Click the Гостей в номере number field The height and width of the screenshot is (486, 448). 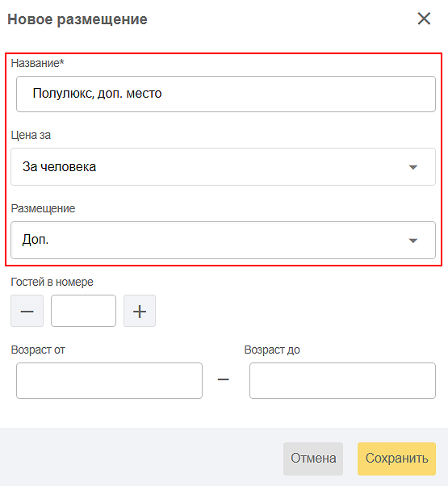coord(83,311)
